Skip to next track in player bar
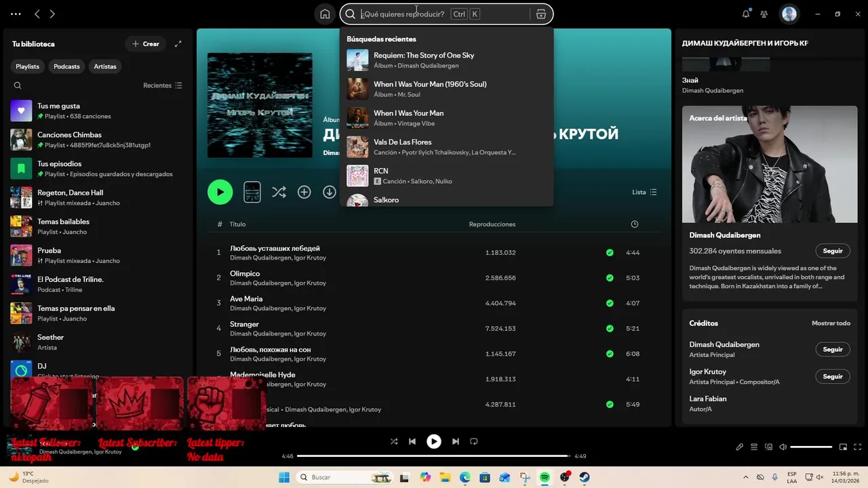Image resolution: width=868 pixels, height=488 pixels. 456,441
